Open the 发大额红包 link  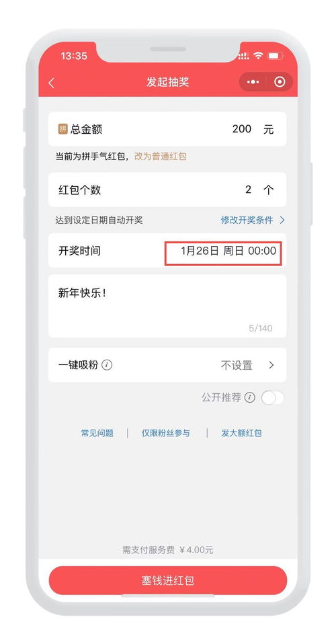(241, 433)
